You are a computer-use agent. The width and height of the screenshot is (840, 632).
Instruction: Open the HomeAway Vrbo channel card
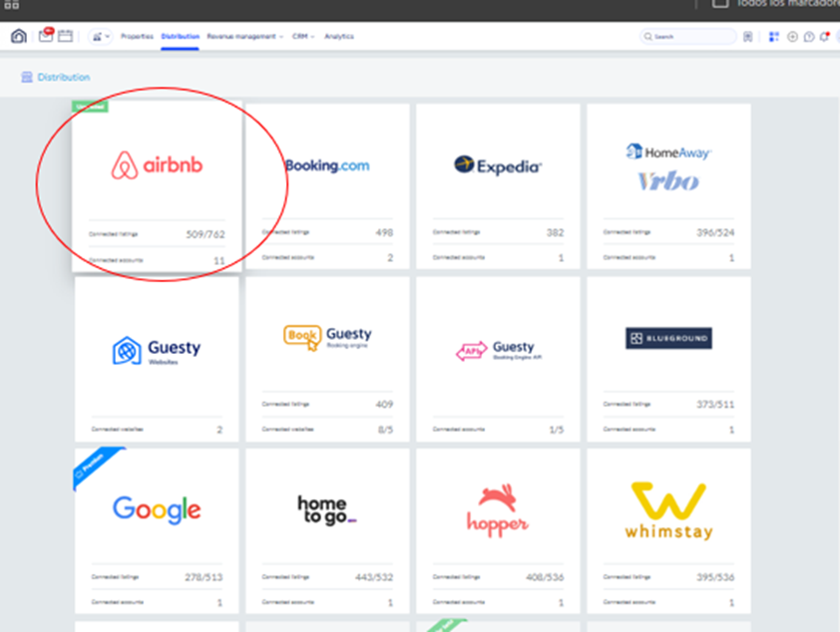668,186
